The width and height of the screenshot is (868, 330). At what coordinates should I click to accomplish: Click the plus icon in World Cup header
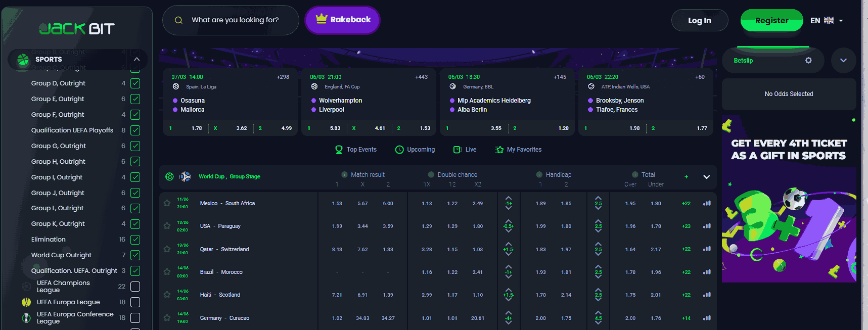686,177
